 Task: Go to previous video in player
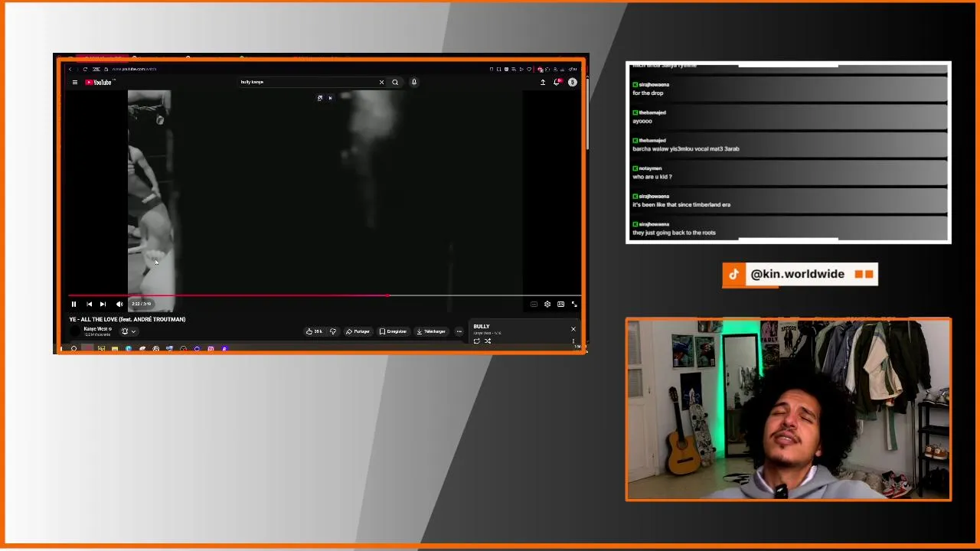(89, 304)
